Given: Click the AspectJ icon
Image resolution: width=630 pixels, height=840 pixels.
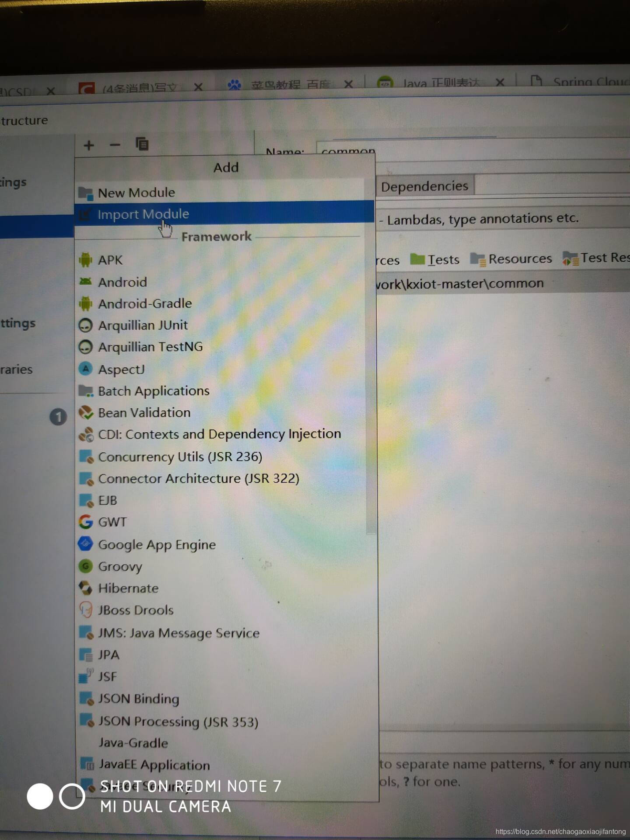Looking at the screenshot, I should coord(86,369).
